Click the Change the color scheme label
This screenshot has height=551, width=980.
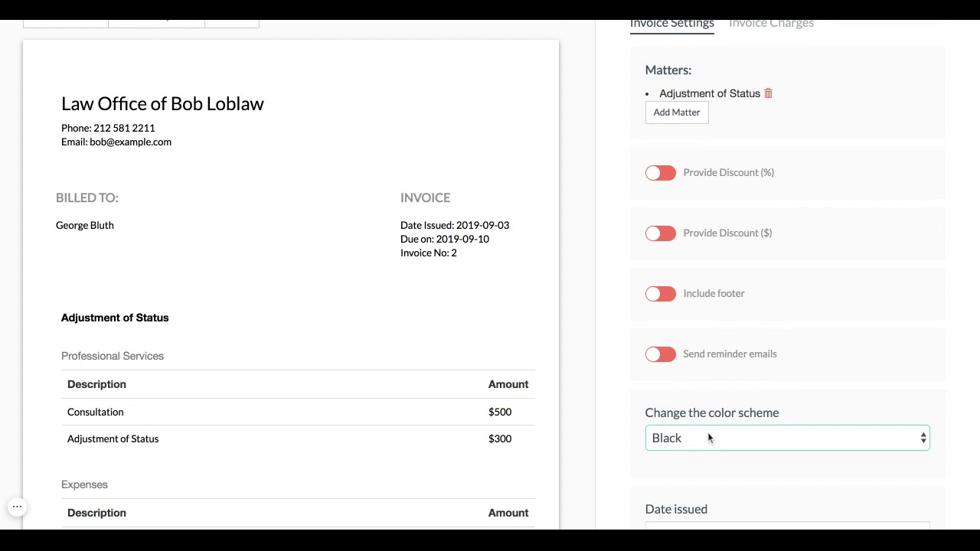click(x=712, y=412)
